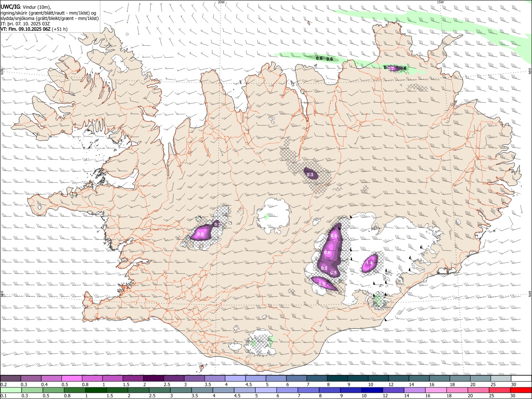Click the '1.5' tick label in the upper legend row

[x=125, y=384]
